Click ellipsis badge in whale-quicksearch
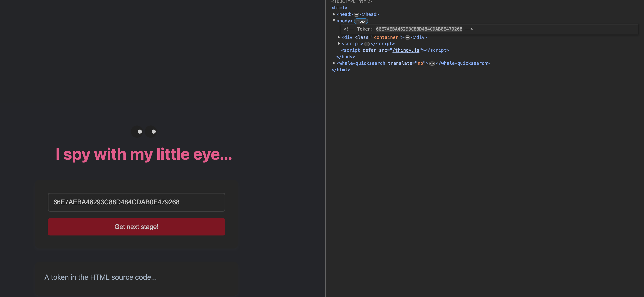The height and width of the screenshot is (297, 644). 432,64
